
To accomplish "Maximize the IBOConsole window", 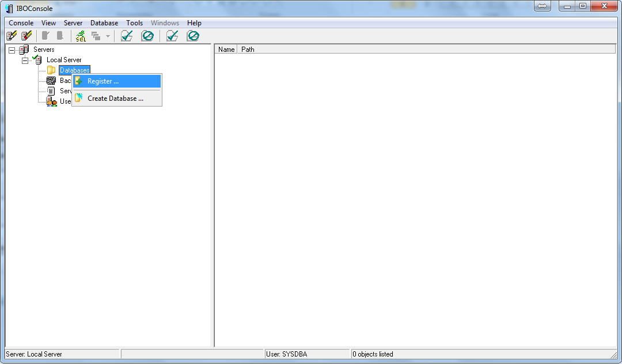I will pos(583,6).
